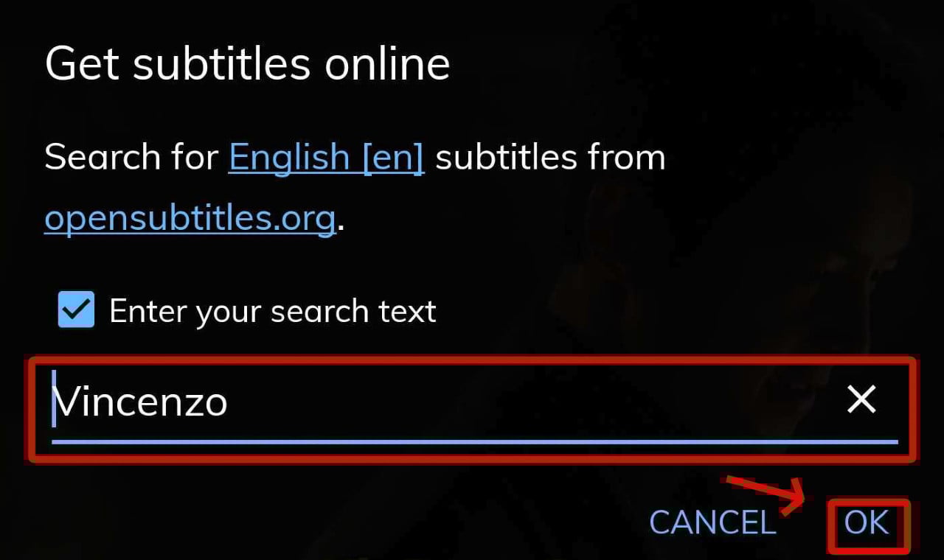The image size is (944, 560).
Task: Tap the word English in the language link
Action: click(289, 157)
